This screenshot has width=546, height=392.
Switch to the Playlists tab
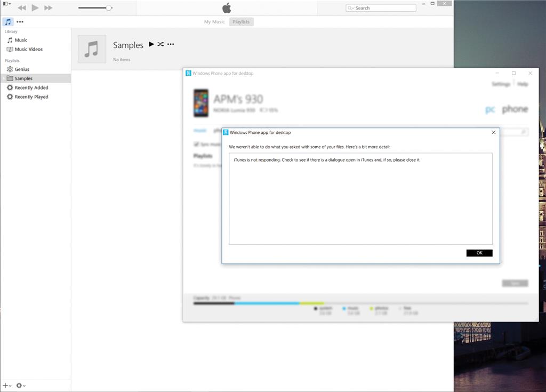tap(241, 22)
